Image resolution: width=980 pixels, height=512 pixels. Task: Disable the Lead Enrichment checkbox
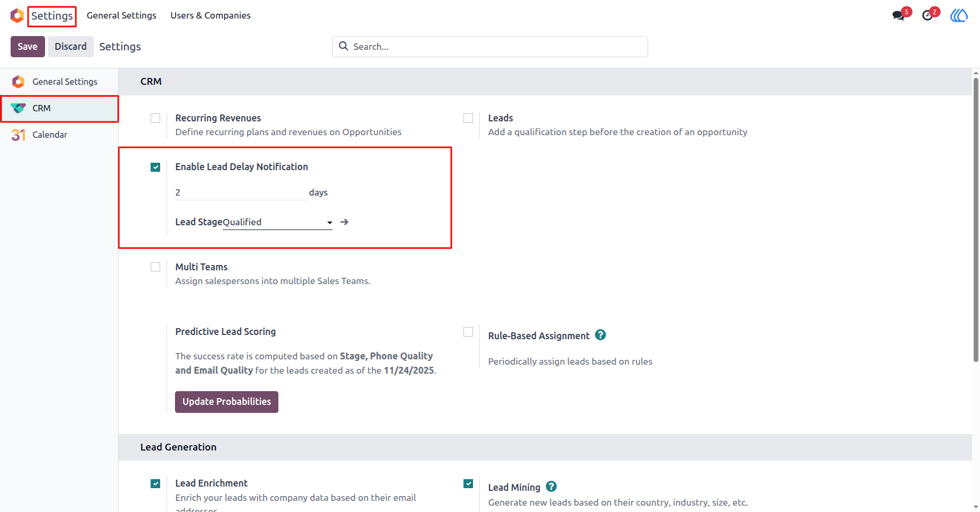[155, 483]
